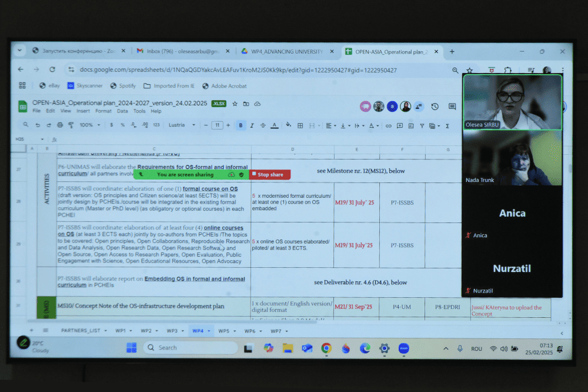Click the online courses on OS link
Viewport: 588px width, 392px height.
pos(223,228)
